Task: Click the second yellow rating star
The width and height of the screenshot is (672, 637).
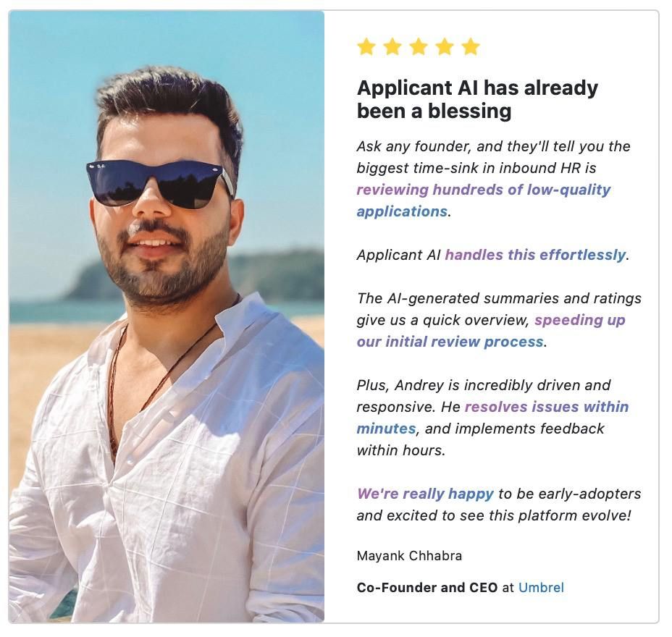Action: click(x=392, y=46)
